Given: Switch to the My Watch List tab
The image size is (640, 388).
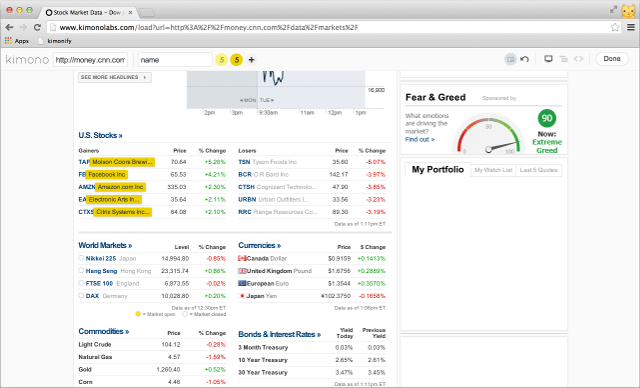Looking at the screenshot, I should (493, 170).
